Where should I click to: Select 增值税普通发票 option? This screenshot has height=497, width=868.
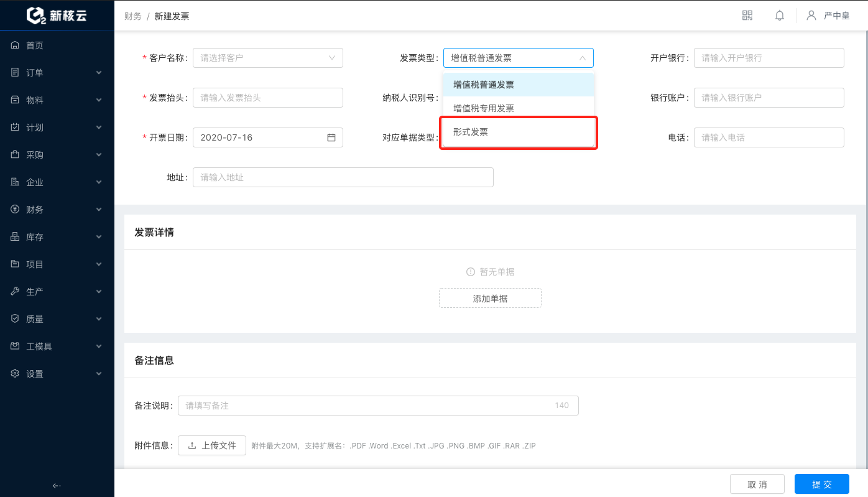click(519, 85)
